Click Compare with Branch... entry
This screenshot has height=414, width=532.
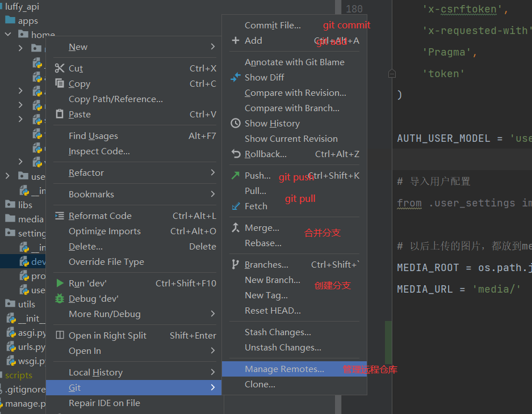(292, 108)
